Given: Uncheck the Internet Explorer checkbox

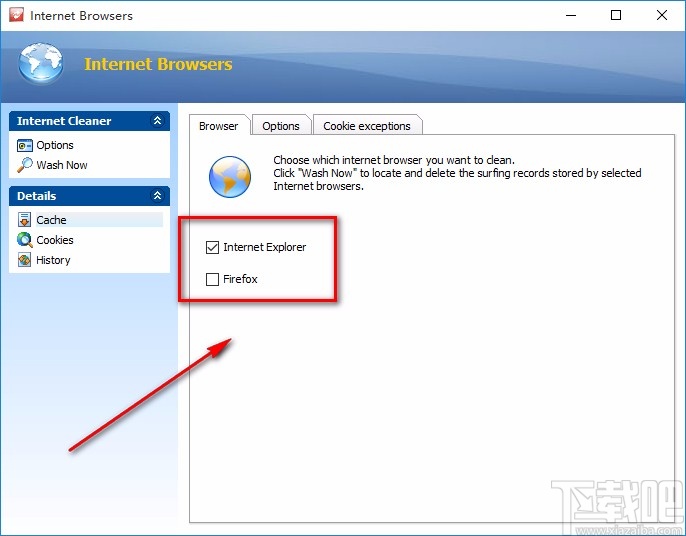Looking at the screenshot, I should [212, 247].
